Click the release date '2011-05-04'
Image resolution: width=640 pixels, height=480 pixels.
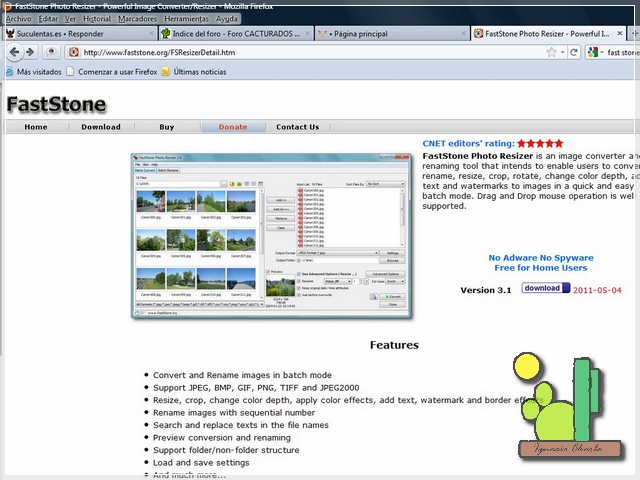pos(597,290)
